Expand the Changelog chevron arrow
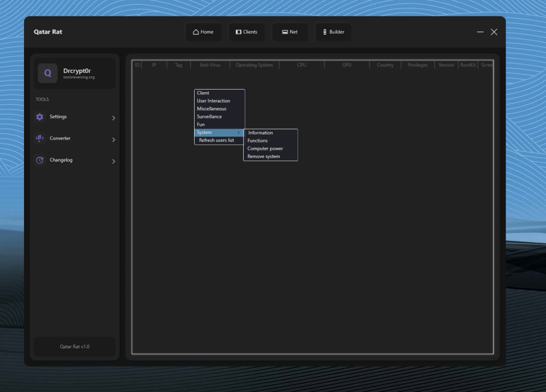 tap(114, 161)
